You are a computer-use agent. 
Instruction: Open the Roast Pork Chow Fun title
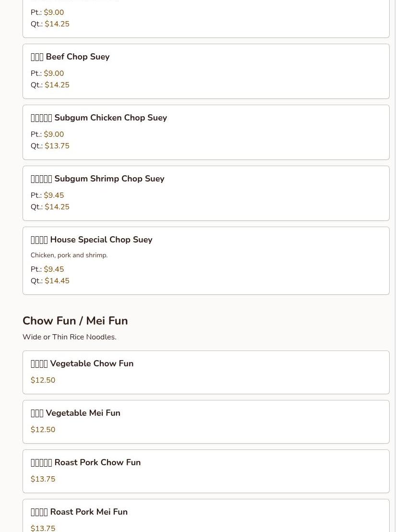(85, 462)
